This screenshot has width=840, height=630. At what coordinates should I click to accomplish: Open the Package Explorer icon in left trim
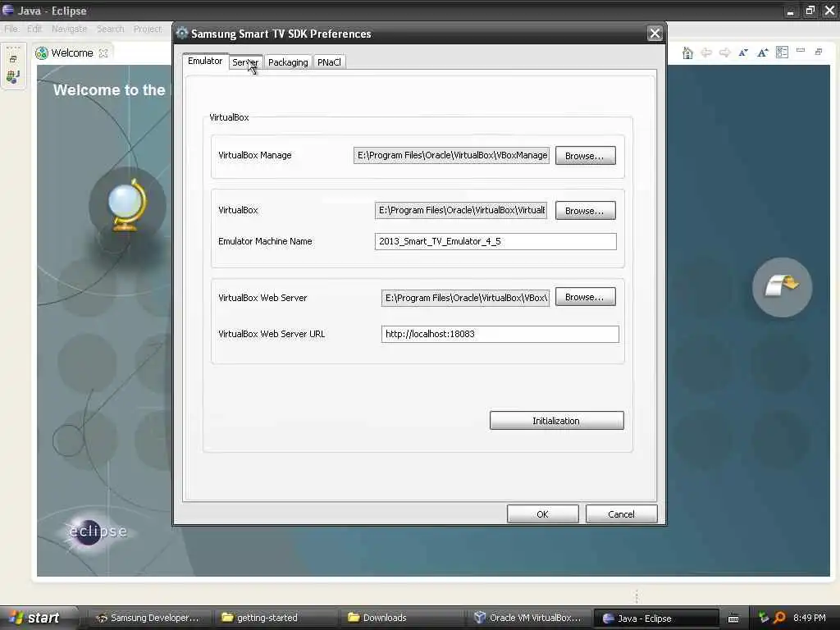pyautogui.click(x=13, y=77)
